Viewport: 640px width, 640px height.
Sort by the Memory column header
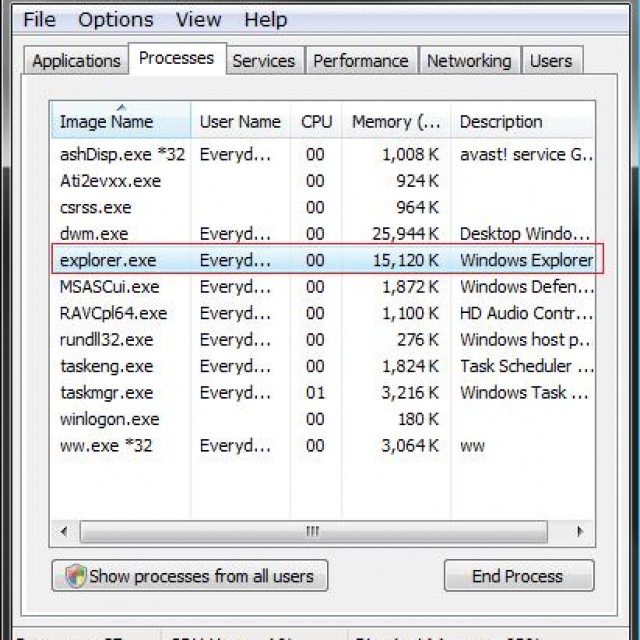click(396, 122)
